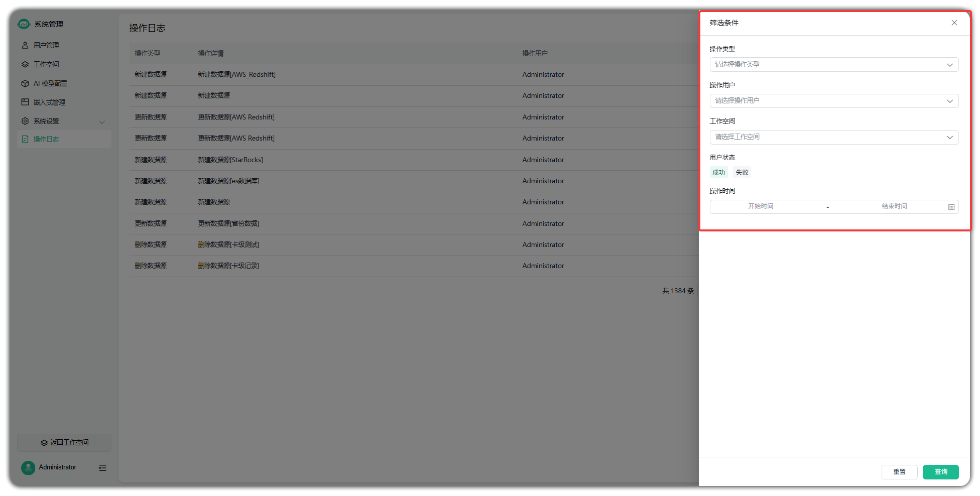Open the 操作类型 dropdown
Viewport: 980px width, 496px height.
[x=833, y=65]
